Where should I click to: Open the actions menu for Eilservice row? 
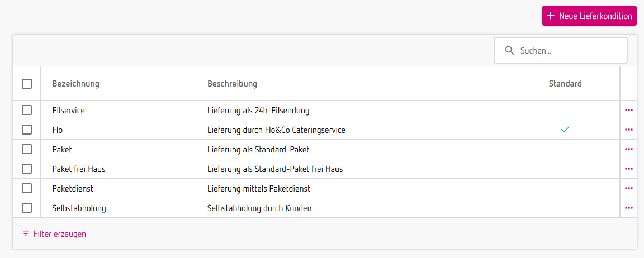(629, 111)
